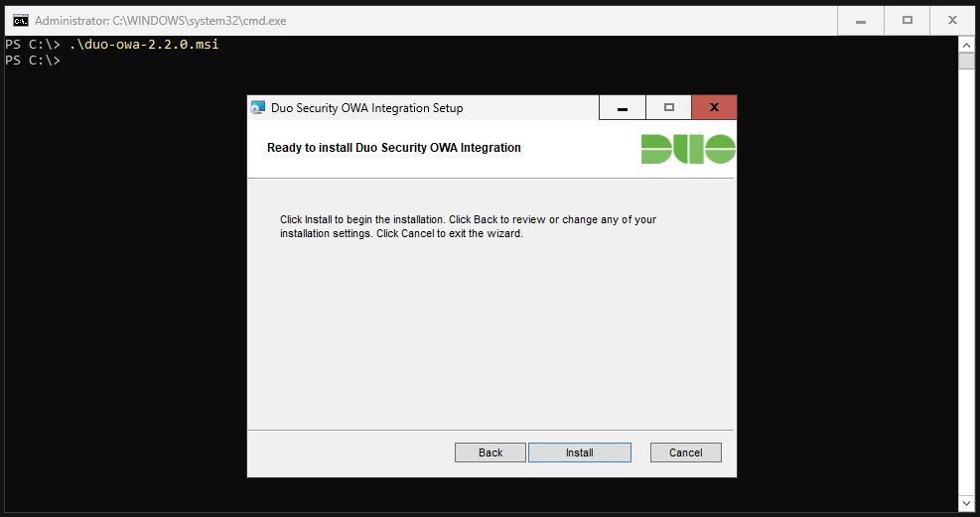Screen dimensions: 980x517
Task: Maximize the Administrator cmd.exe window
Action: tap(907, 21)
